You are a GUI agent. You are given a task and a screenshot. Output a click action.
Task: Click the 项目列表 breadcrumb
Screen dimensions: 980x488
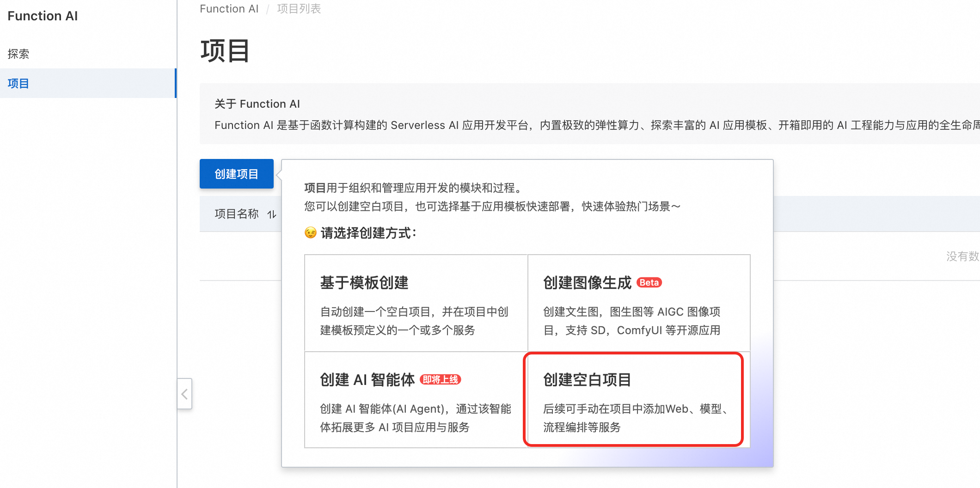[x=299, y=9]
